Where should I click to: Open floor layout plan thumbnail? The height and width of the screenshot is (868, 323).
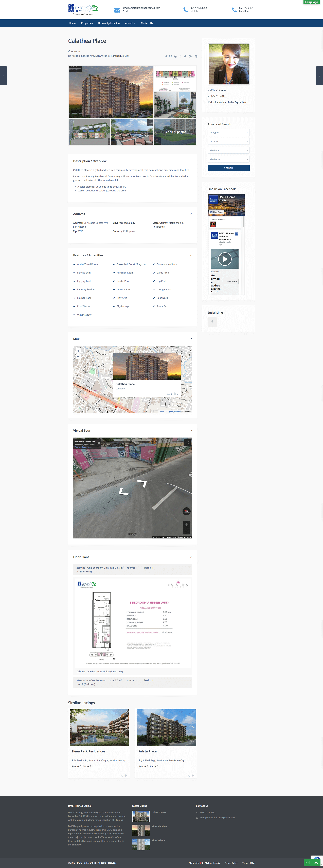(x=175, y=79)
